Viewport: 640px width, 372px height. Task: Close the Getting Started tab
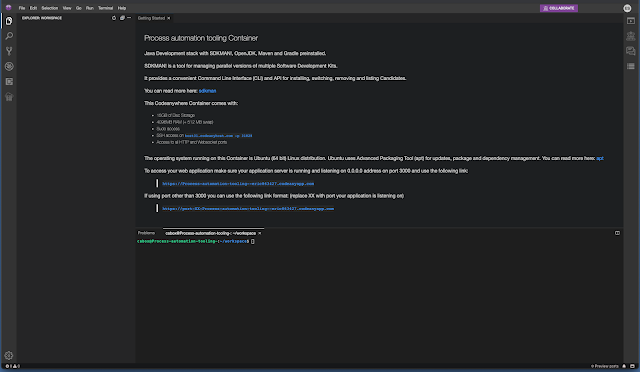(169, 18)
